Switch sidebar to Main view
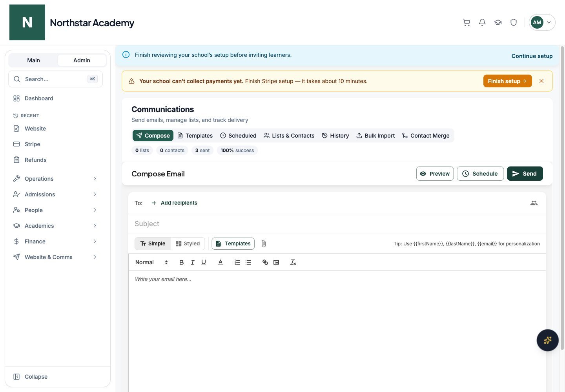Viewport: 565px width, 392px height. coord(33,60)
